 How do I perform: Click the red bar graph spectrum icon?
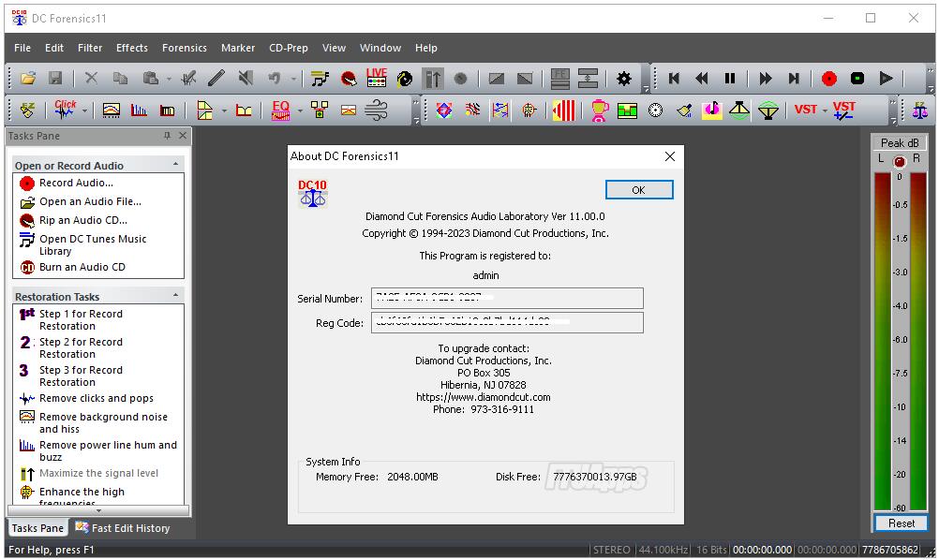coord(139,111)
